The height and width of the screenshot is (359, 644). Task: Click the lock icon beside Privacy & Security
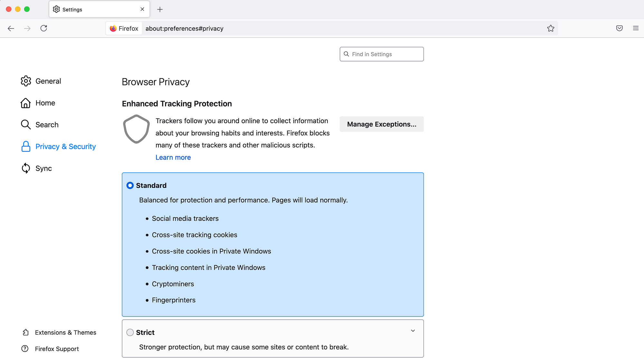[x=26, y=146]
